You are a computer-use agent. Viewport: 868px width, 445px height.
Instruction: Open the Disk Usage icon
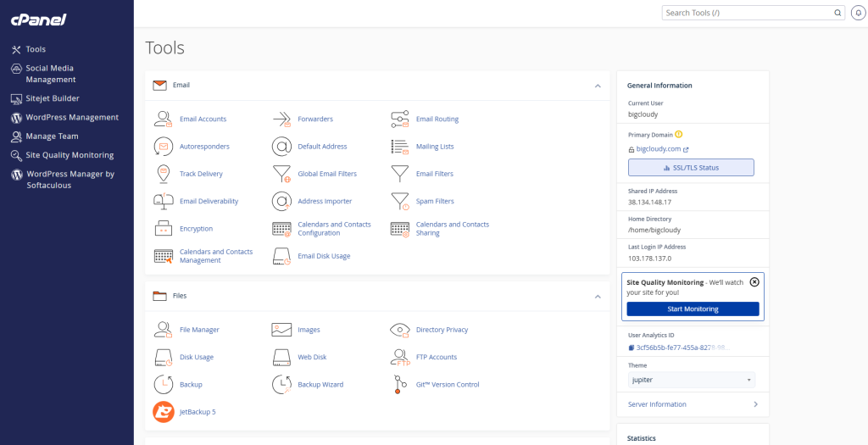coord(164,358)
